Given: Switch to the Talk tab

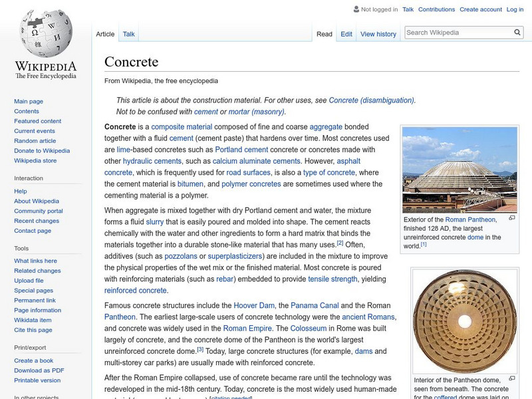Looking at the screenshot, I should [x=128, y=34].
